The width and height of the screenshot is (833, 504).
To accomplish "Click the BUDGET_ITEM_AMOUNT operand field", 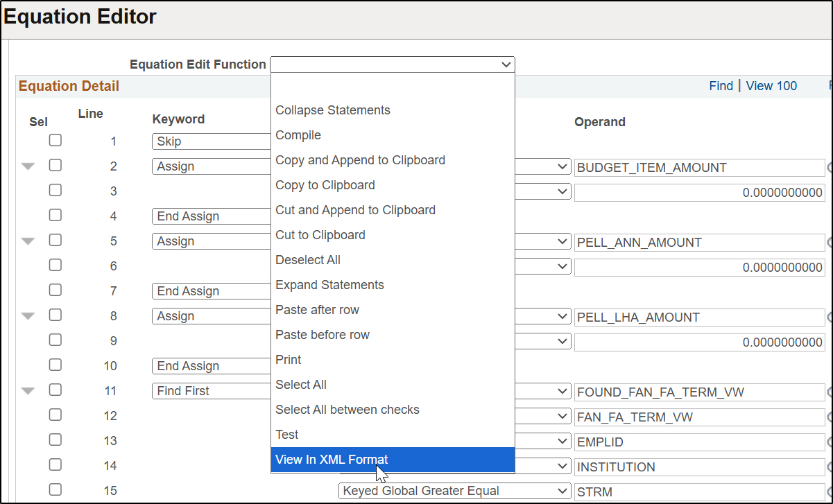I will pos(698,167).
